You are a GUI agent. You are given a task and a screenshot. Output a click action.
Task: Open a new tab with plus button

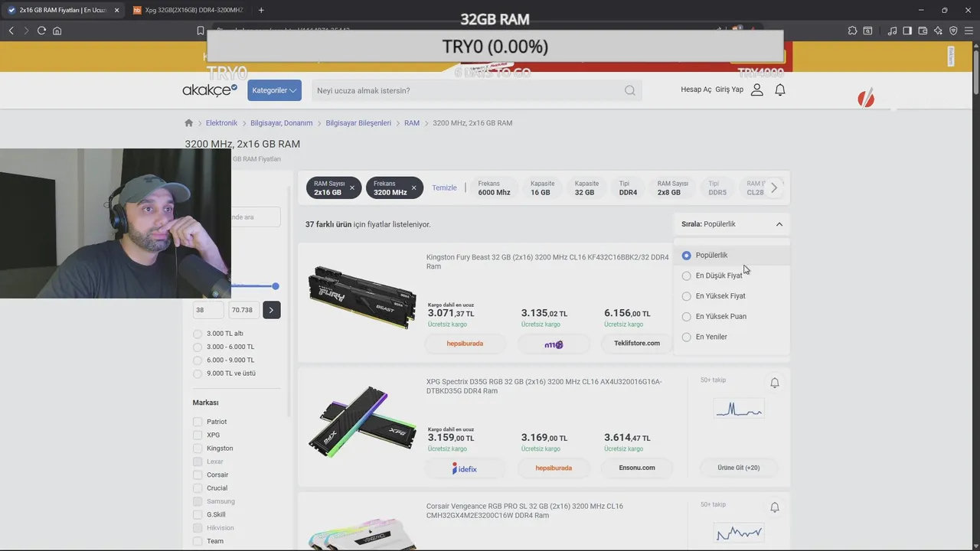(x=261, y=10)
